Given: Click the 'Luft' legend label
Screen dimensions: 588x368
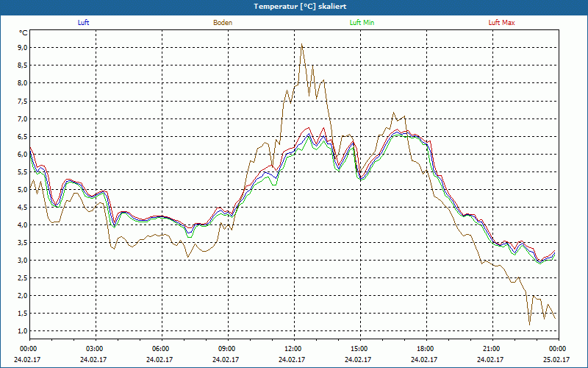Looking at the screenshot, I should click(x=83, y=23).
